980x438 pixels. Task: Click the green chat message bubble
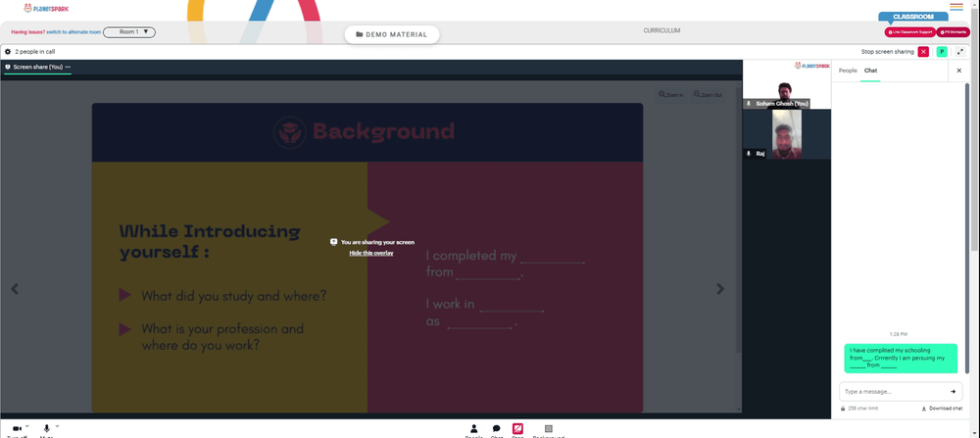click(900, 358)
